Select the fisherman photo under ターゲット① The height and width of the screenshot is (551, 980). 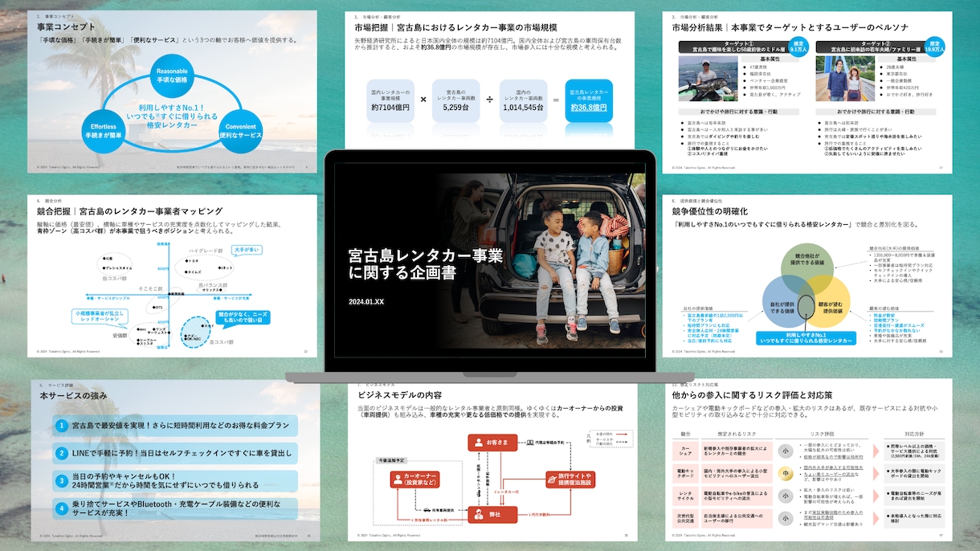[x=708, y=79]
